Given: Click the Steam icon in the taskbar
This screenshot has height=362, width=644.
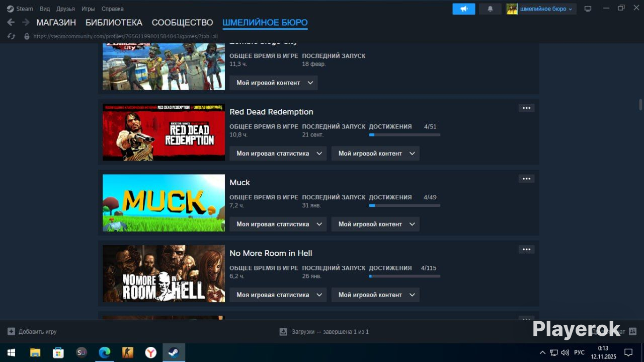Looking at the screenshot, I should coord(174,352).
